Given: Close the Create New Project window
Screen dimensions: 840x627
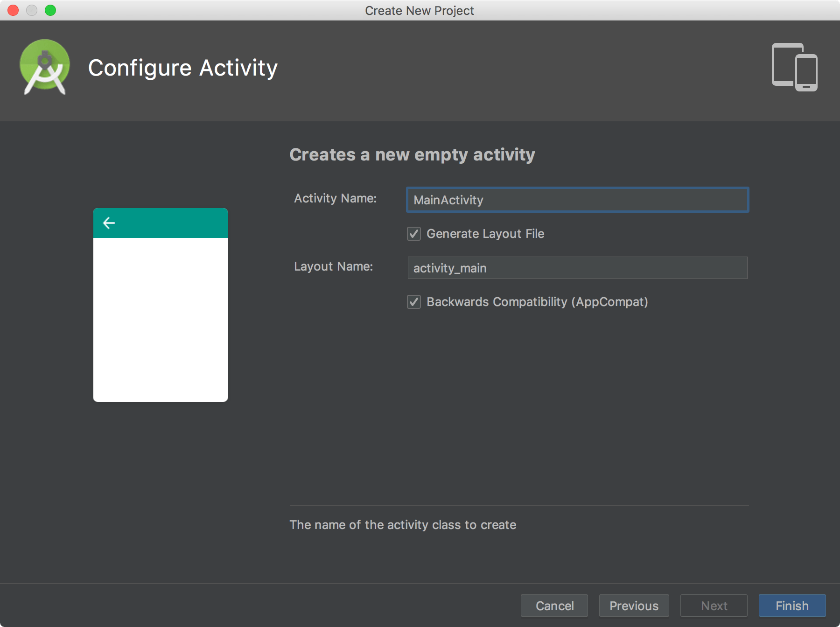Looking at the screenshot, I should (x=13, y=10).
